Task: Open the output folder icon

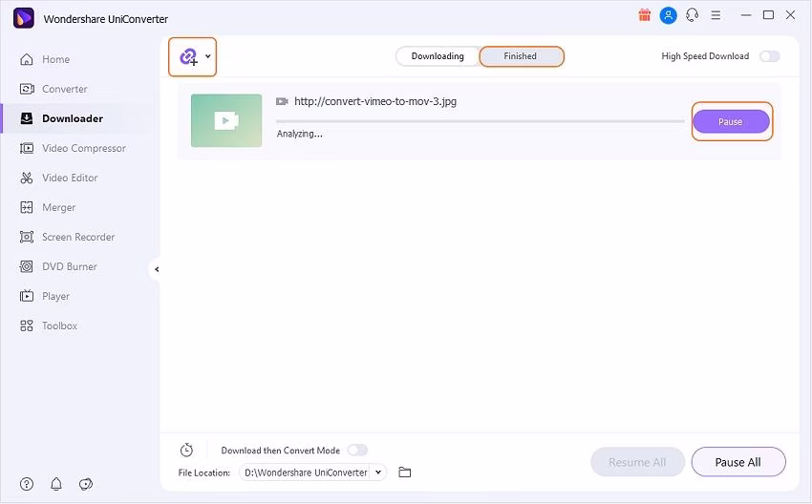Action: 404,472
